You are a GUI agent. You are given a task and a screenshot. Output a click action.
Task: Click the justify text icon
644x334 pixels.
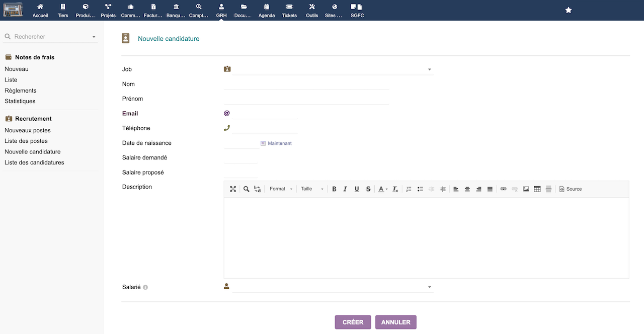click(490, 189)
